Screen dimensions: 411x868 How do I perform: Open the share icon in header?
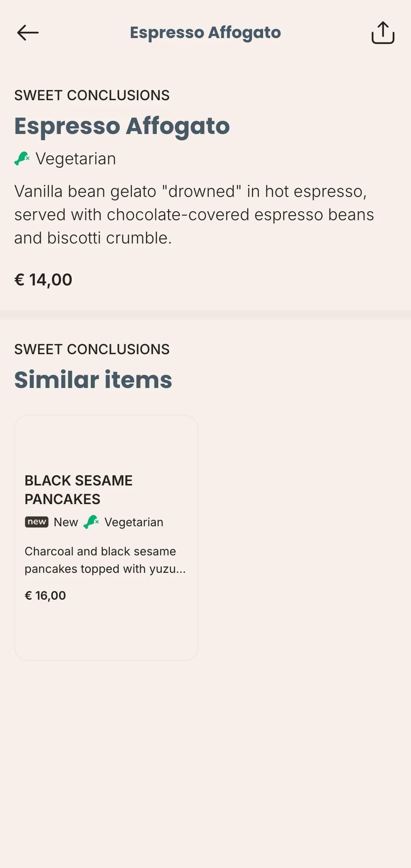click(x=383, y=33)
